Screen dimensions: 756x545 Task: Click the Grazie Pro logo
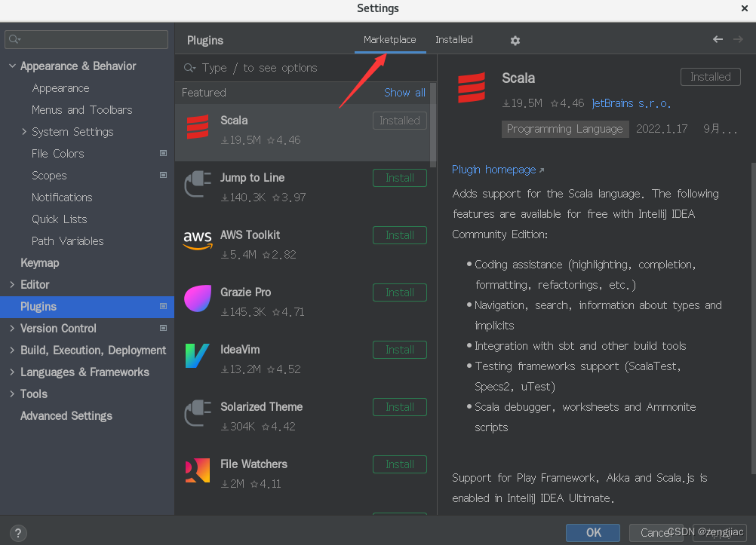pos(198,299)
